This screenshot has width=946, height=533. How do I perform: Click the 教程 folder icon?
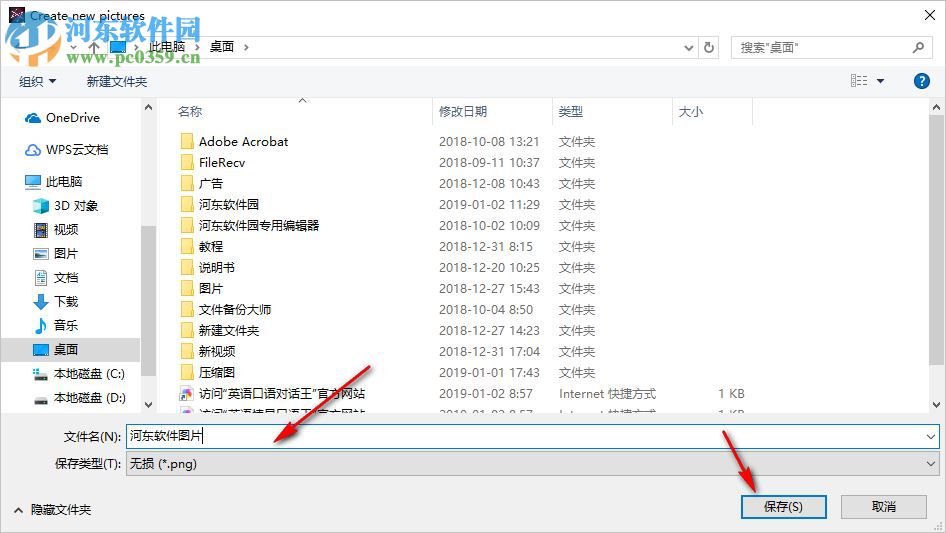pyautogui.click(x=187, y=246)
